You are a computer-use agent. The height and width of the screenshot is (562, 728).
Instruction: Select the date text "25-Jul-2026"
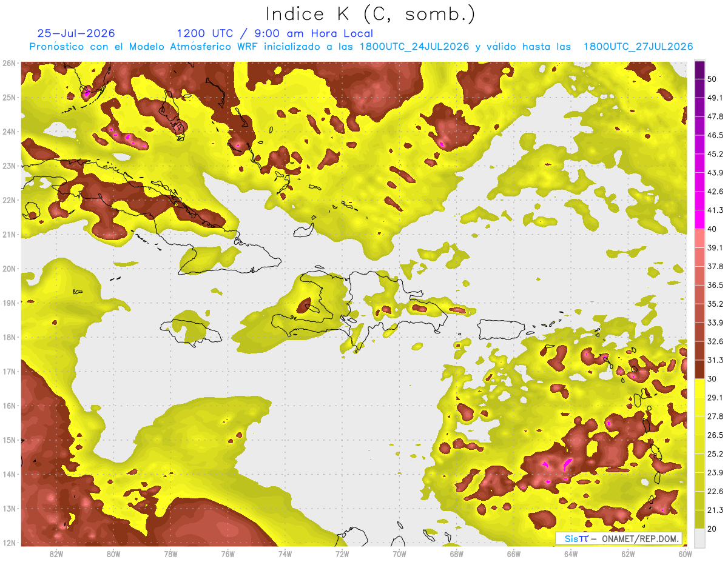[76, 33]
